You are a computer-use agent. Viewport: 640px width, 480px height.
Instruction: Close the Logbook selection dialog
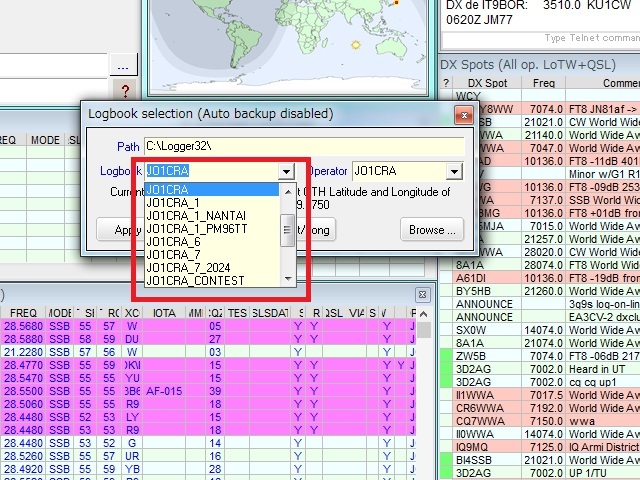tap(462, 114)
